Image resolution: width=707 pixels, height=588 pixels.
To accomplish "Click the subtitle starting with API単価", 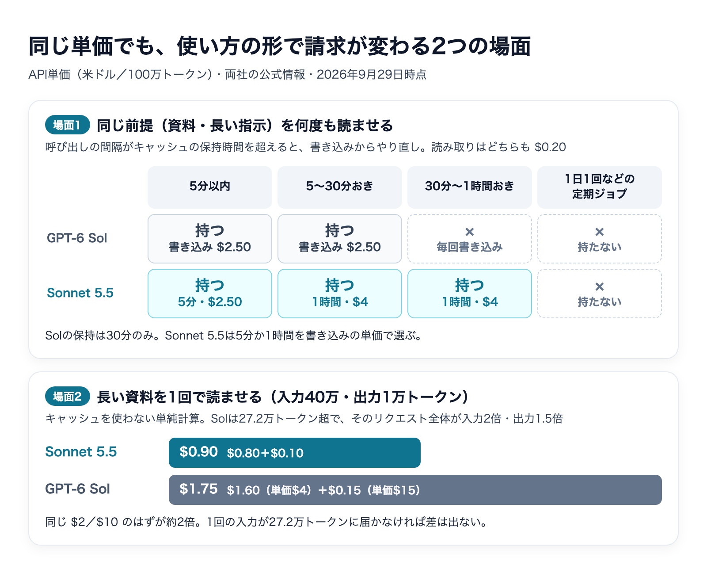I will 228,74.
